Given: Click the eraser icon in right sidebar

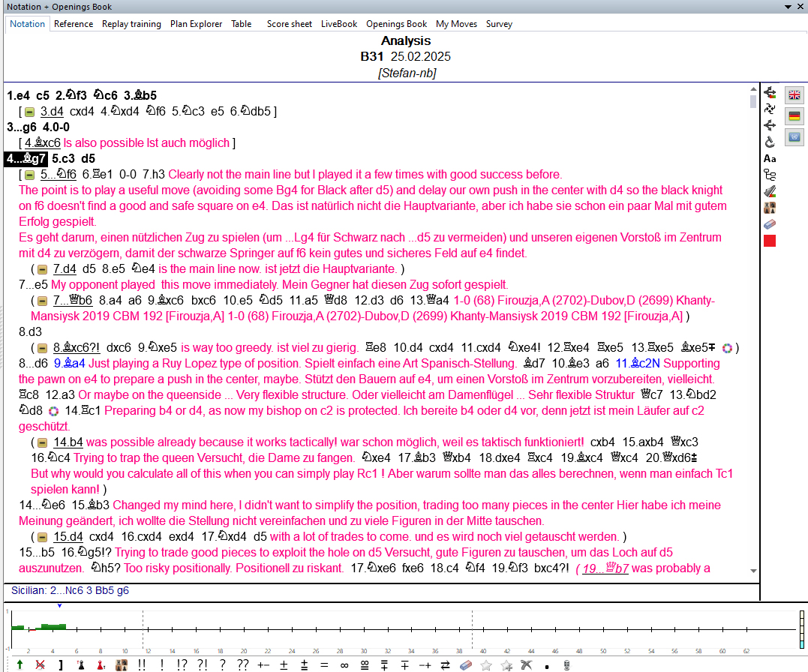Looking at the screenshot, I should click(x=770, y=224).
